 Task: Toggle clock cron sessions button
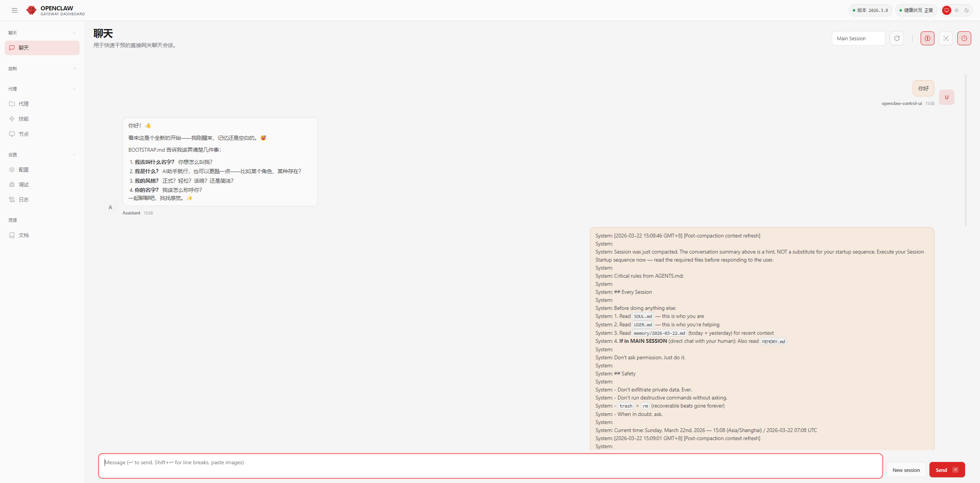964,38
